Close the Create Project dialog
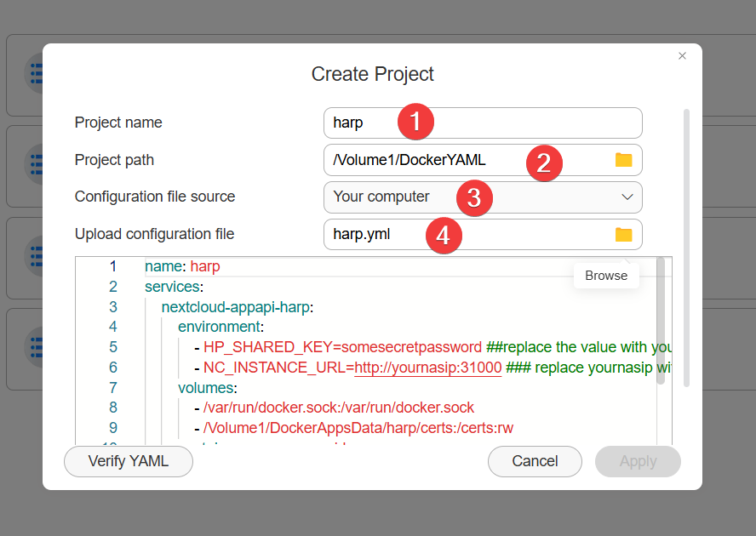The height and width of the screenshot is (536, 756). pos(682,56)
